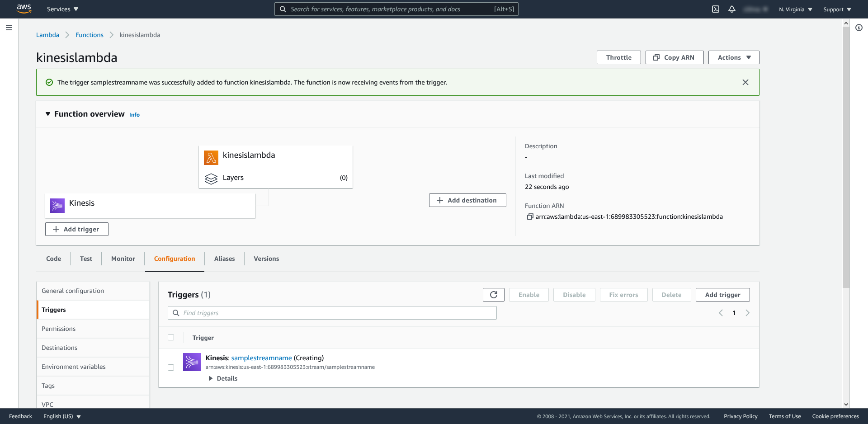Open Environment variables in side menu
This screenshot has height=424, width=868.
pos(93,367)
